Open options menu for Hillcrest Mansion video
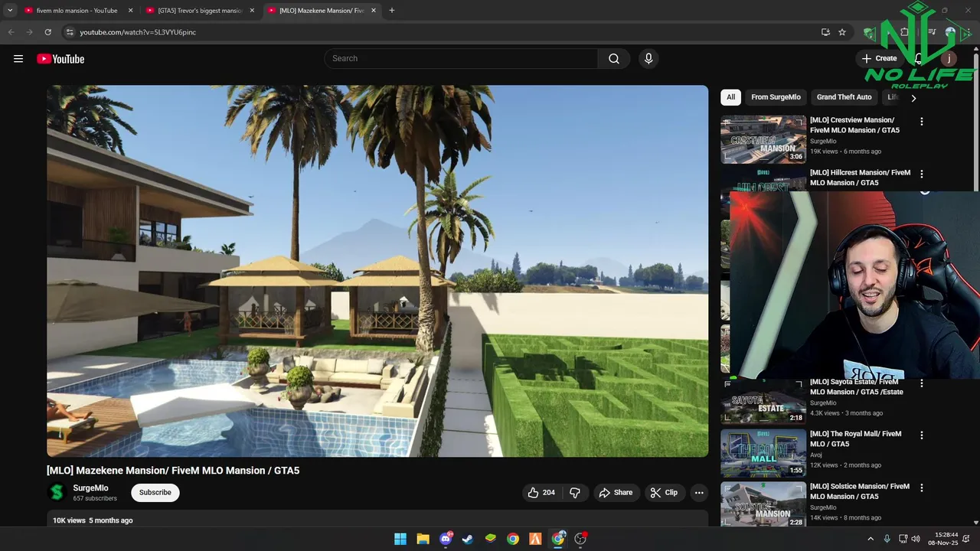 point(922,174)
